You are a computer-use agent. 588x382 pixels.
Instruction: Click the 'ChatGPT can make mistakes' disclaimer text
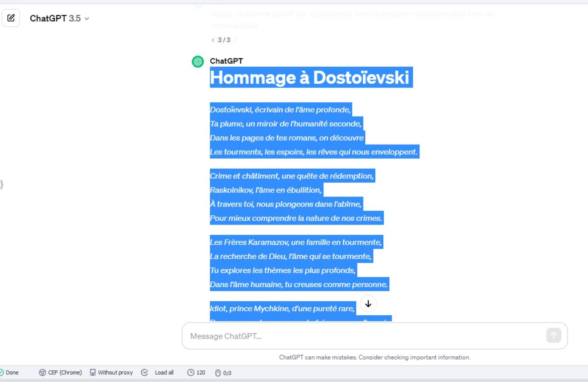pyautogui.click(x=374, y=357)
